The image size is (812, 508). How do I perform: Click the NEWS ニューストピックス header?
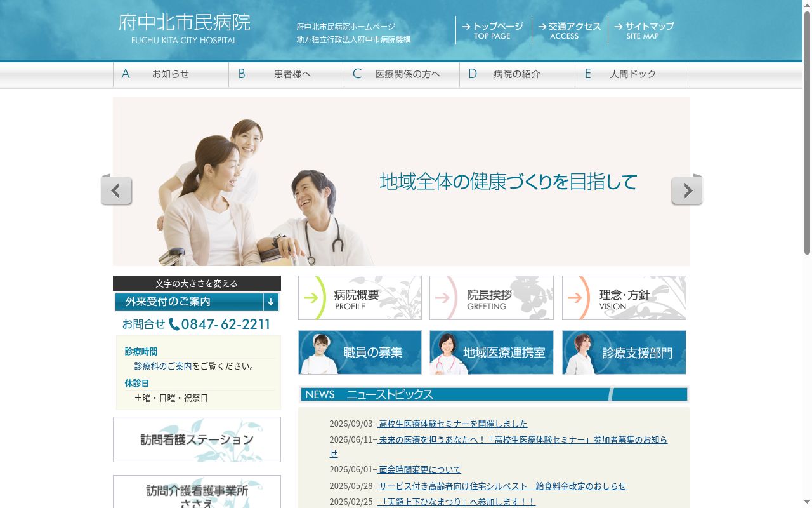click(494, 394)
